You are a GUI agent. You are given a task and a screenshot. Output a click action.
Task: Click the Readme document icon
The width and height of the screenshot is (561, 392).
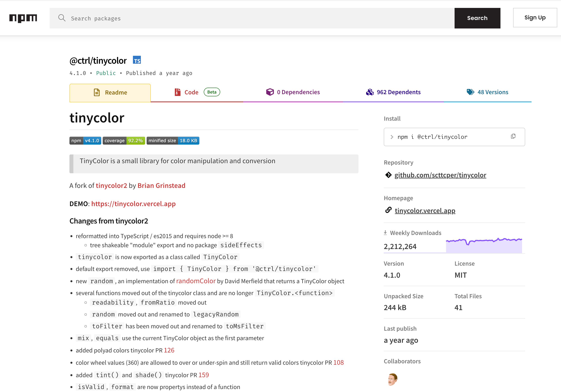[x=97, y=92]
